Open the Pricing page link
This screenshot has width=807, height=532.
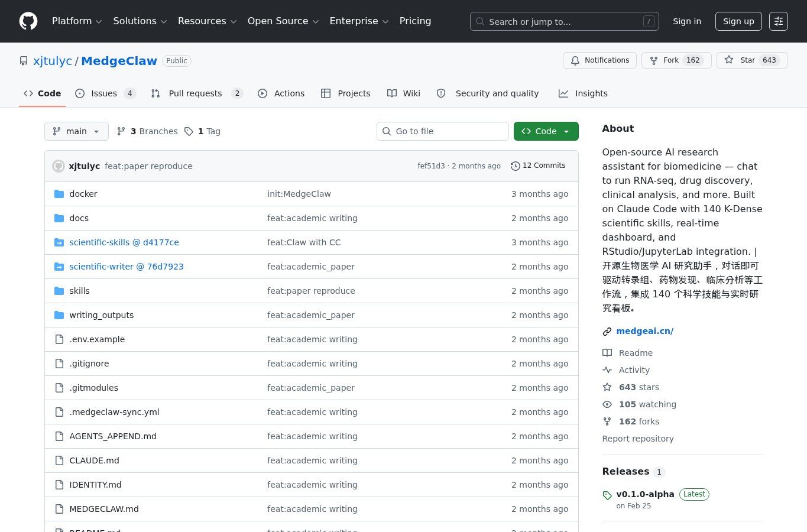click(x=415, y=21)
